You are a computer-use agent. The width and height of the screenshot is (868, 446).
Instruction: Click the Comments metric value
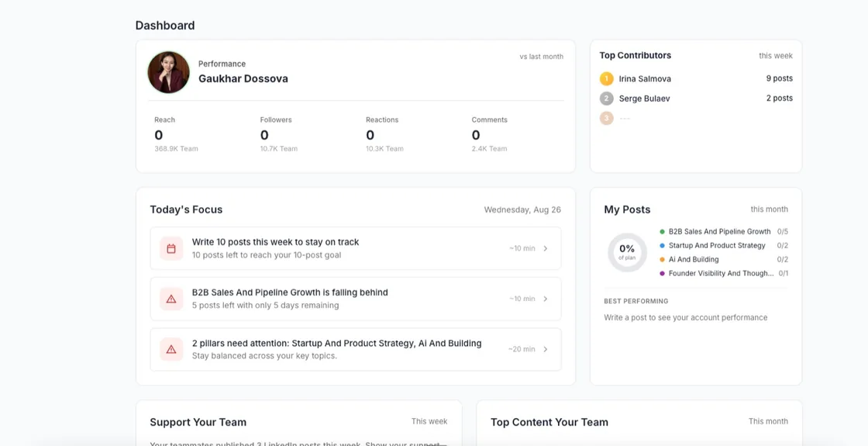pos(476,135)
